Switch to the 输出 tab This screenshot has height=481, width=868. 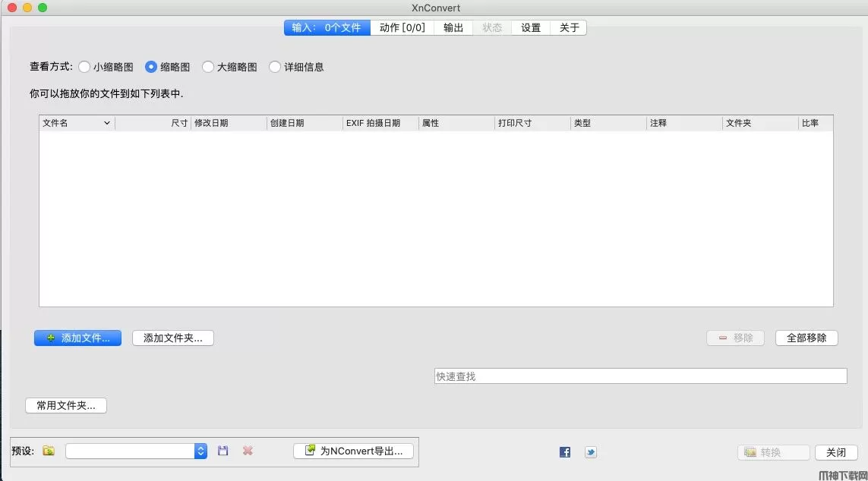click(x=453, y=27)
